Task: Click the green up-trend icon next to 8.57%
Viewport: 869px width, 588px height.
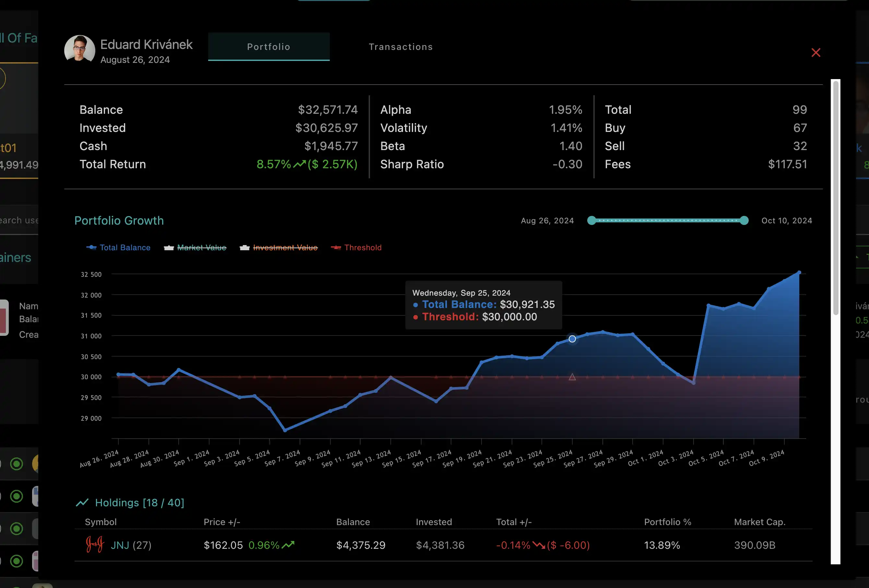Action: pyautogui.click(x=299, y=164)
